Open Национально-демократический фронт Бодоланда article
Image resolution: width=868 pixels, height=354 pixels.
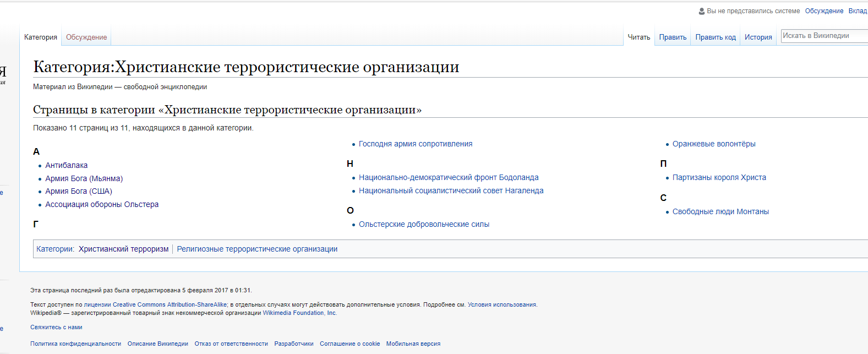pos(449,177)
